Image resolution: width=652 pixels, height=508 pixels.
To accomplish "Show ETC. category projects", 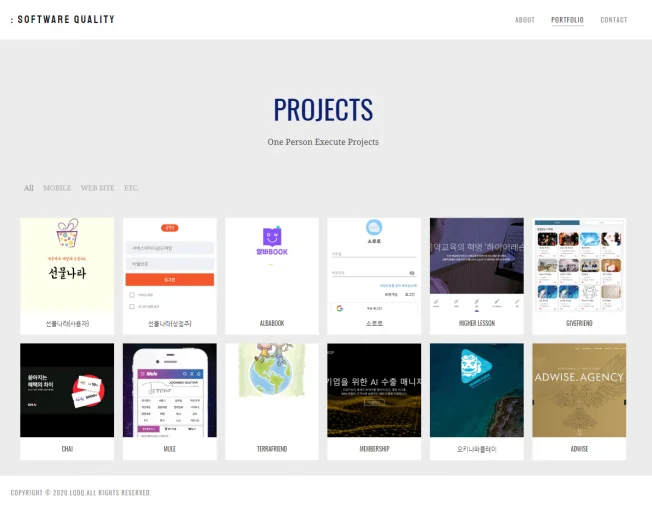I will tap(131, 188).
